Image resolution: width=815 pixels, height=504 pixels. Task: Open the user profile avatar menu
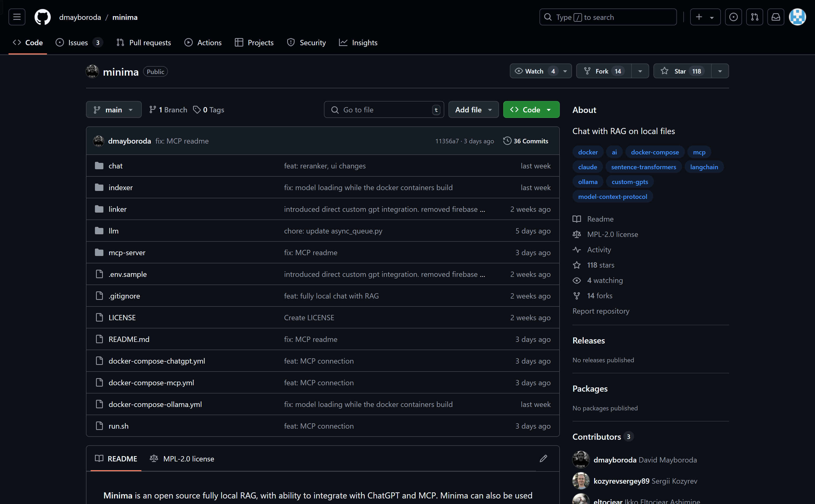coord(797,17)
